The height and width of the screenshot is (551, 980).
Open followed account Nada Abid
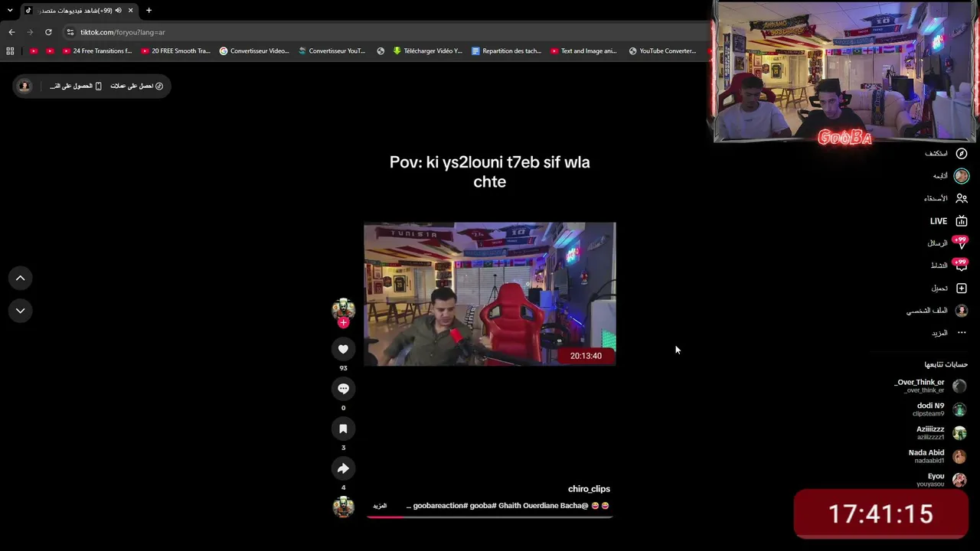click(937, 456)
